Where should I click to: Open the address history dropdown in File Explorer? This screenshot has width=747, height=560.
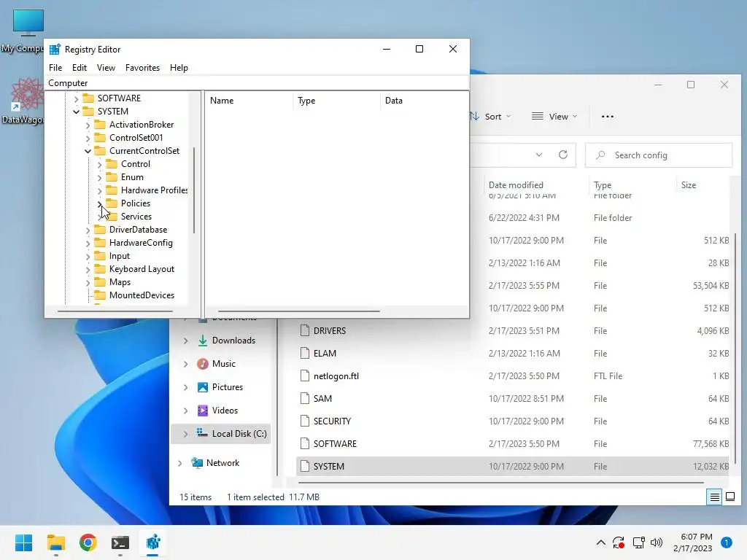(x=539, y=155)
